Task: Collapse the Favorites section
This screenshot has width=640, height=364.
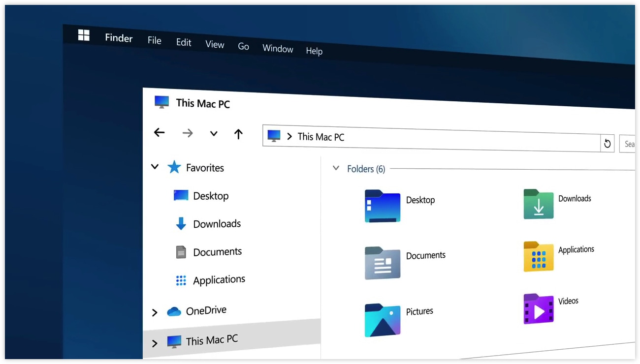Action: pos(155,167)
